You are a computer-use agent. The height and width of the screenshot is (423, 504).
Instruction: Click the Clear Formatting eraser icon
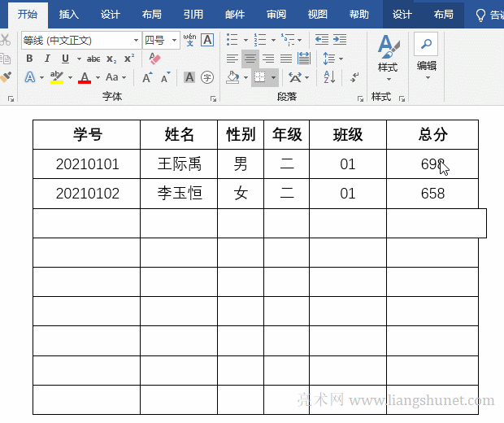click(x=156, y=59)
